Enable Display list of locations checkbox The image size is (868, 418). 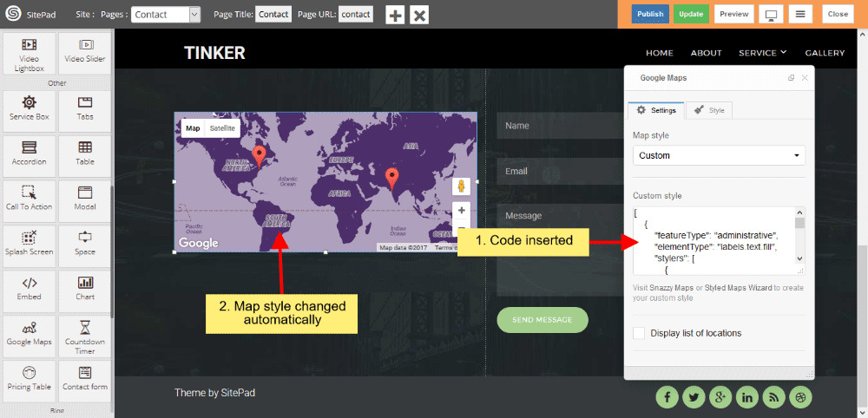640,333
